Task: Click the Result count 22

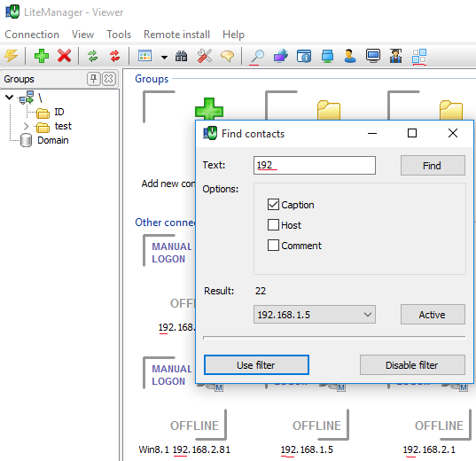Action: tap(261, 291)
